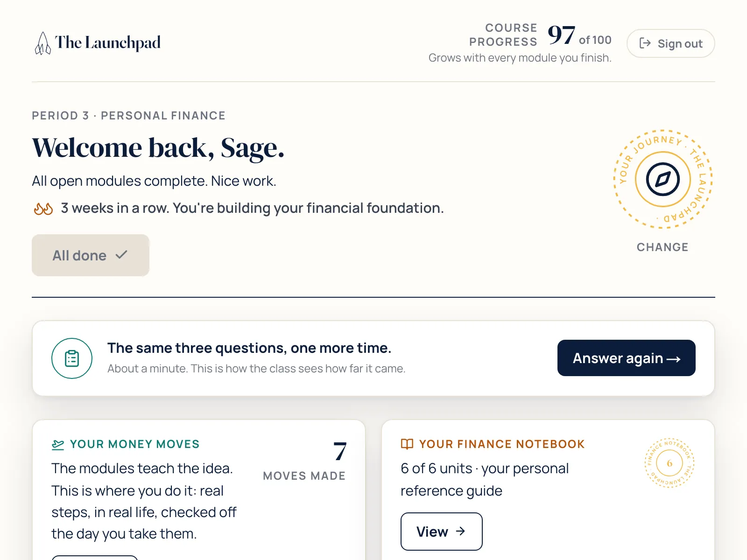Open The Launchpad home title
Screen dimensions: 747x560
(108, 43)
